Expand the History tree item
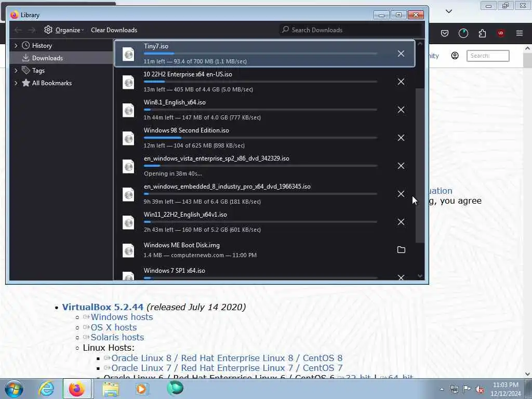The height and width of the screenshot is (399, 532). click(16, 46)
